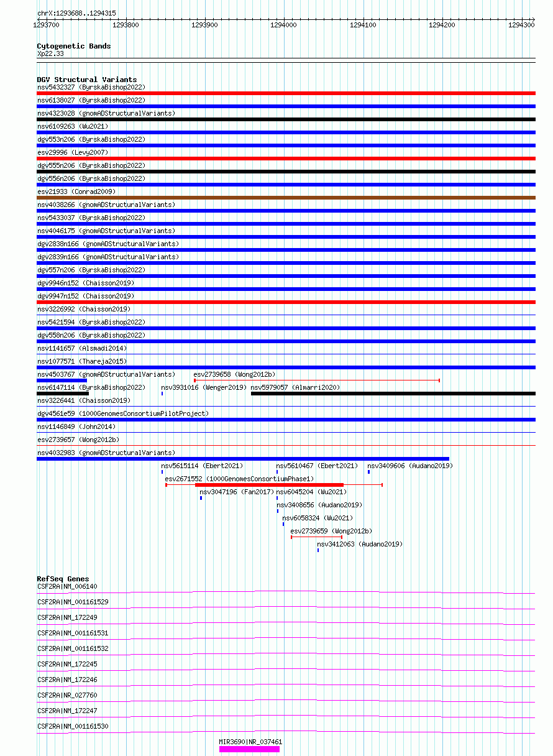Select nsv4032983 gnomAD variant label
This screenshot has width=553, height=756.
coord(106,453)
